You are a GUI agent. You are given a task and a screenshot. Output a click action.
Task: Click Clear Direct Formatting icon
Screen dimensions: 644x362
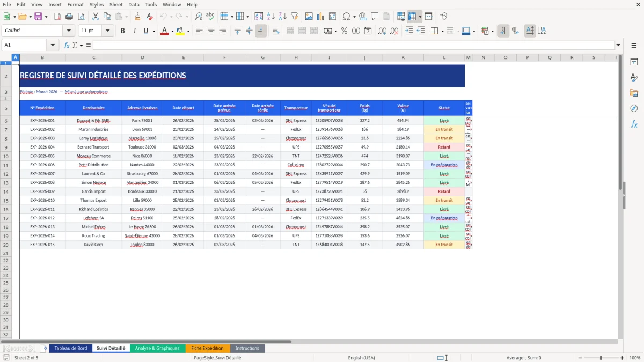tap(149, 17)
